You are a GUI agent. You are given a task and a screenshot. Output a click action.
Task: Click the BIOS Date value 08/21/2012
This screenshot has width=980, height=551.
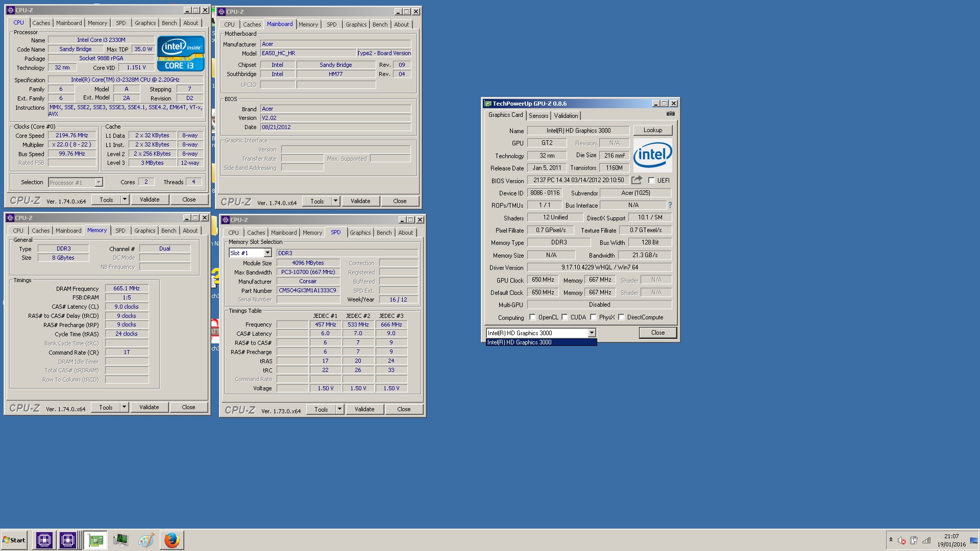coord(335,127)
